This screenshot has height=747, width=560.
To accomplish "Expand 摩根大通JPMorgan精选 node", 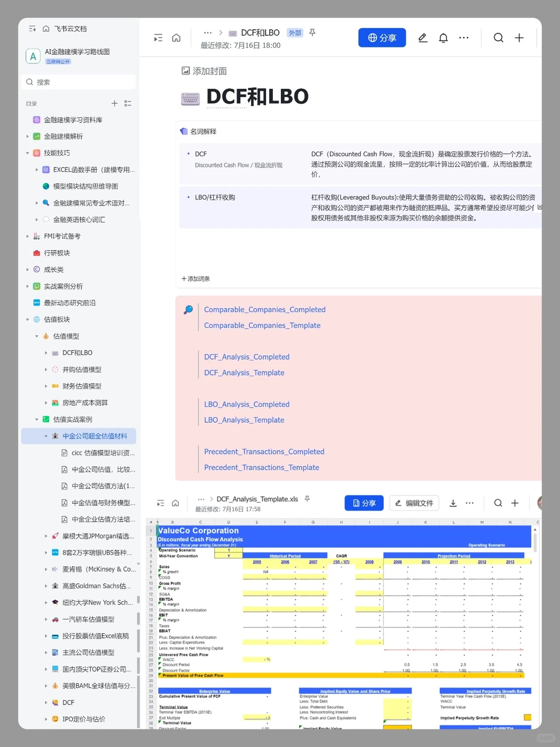I will (46, 536).
